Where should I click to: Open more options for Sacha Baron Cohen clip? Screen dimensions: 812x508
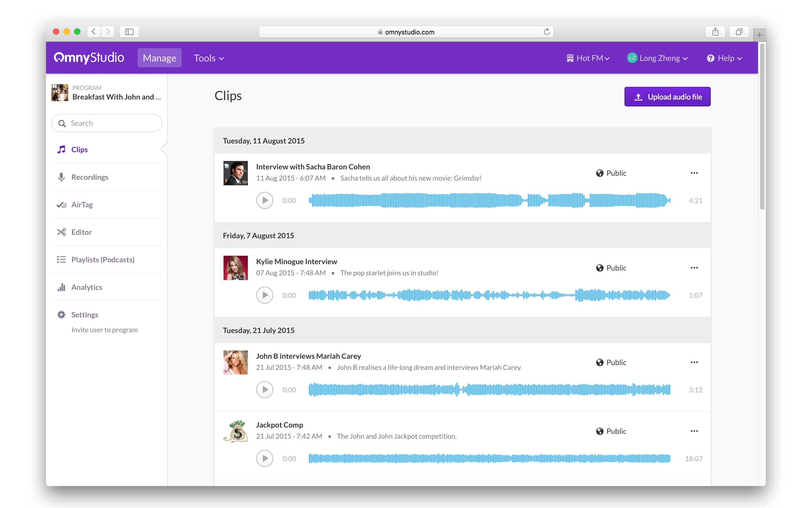(694, 173)
